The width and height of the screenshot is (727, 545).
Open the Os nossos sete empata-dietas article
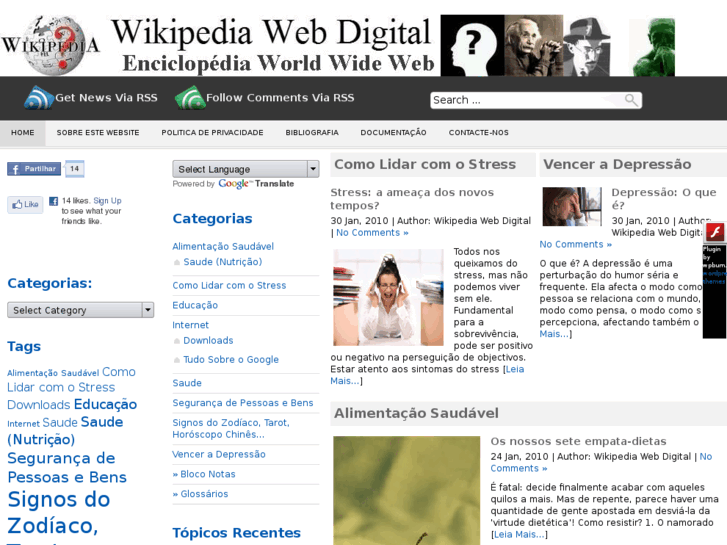578,441
